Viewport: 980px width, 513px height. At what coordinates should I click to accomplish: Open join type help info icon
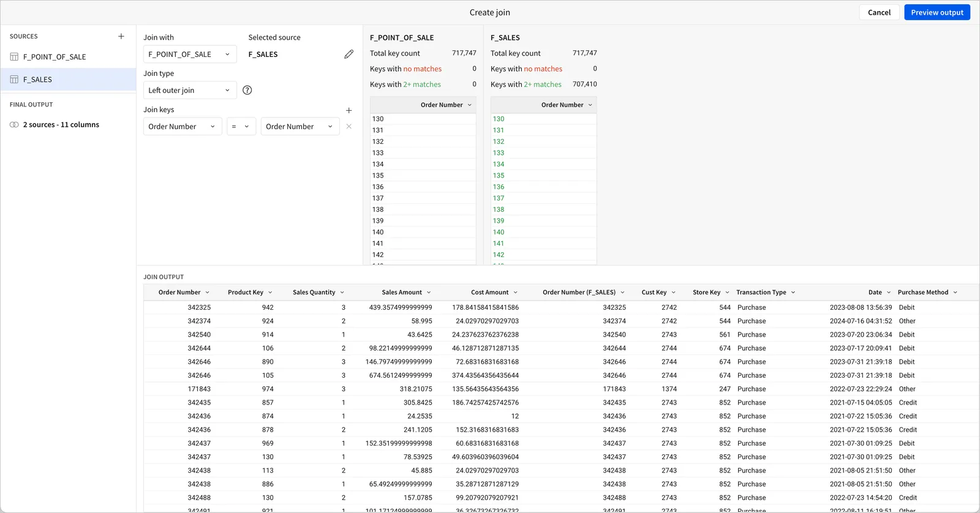pos(247,90)
